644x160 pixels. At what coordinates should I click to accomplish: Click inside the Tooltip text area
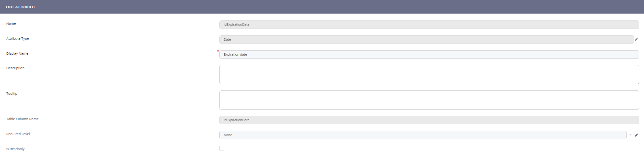[x=429, y=100]
